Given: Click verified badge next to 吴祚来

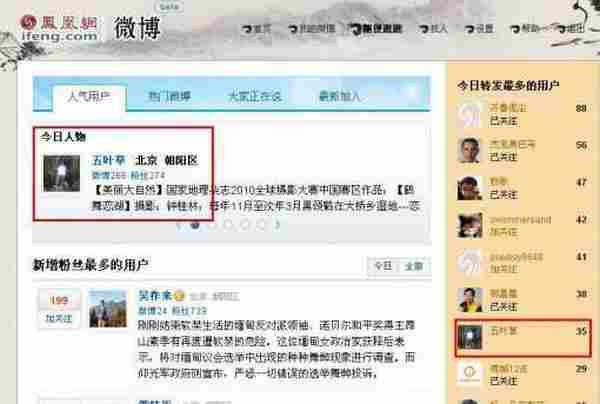Looking at the screenshot, I should pyautogui.click(x=179, y=296).
